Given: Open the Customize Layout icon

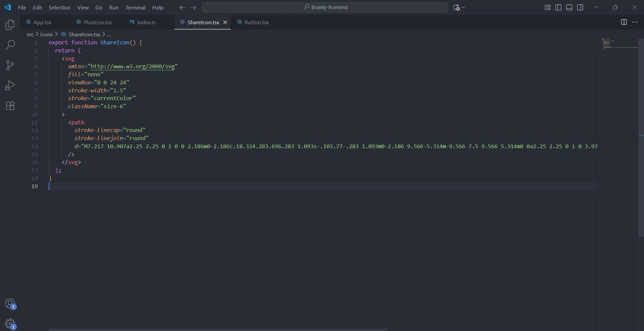Looking at the screenshot, I should pyautogui.click(x=547, y=8).
